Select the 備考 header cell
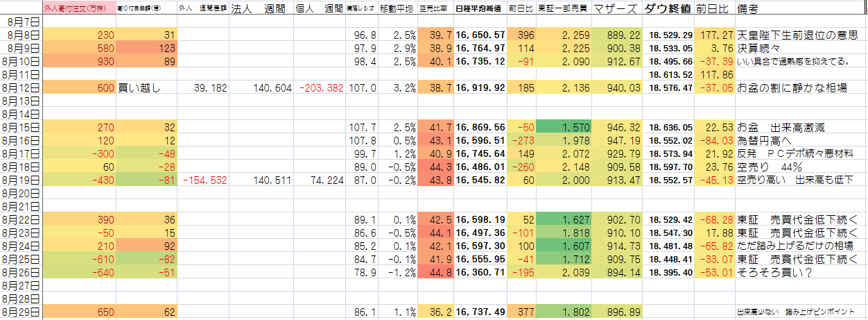Image resolution: width=868 pixels, height=320 pixels. [x=753, y=9]
